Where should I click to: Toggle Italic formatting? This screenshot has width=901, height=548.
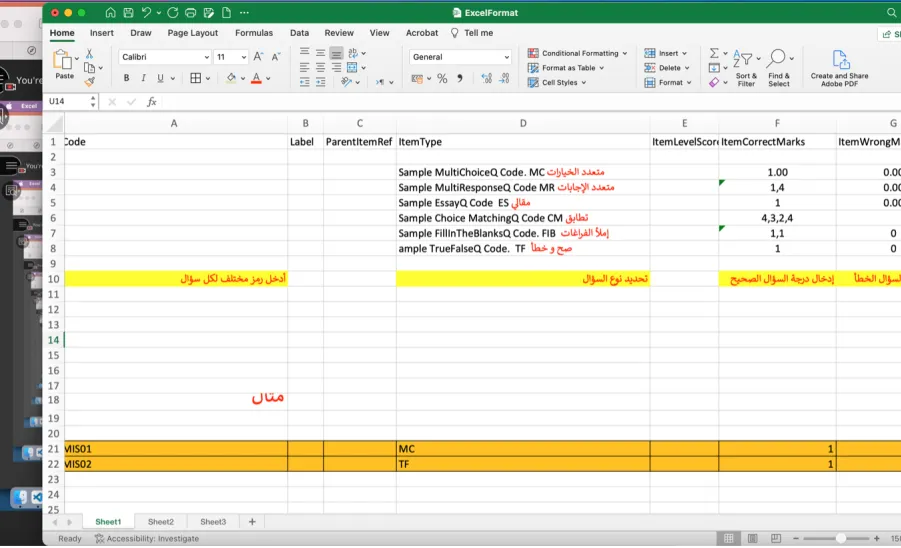[143, 78]
